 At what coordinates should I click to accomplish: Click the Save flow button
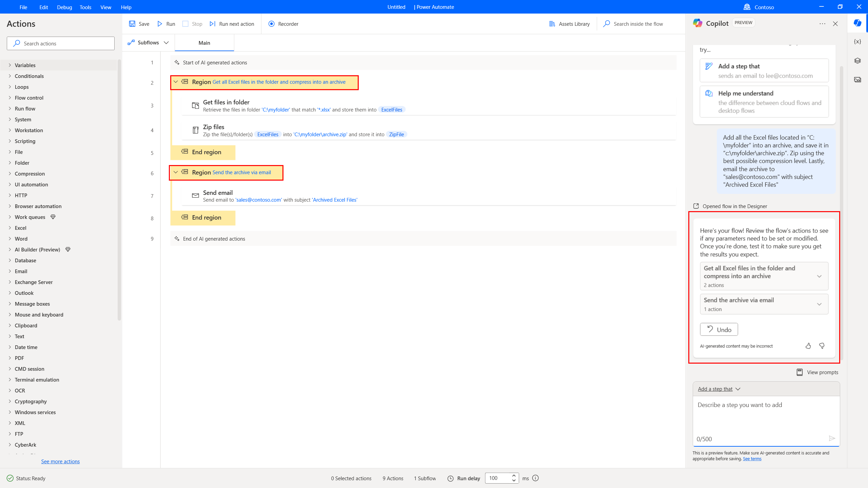pos(139,24)
